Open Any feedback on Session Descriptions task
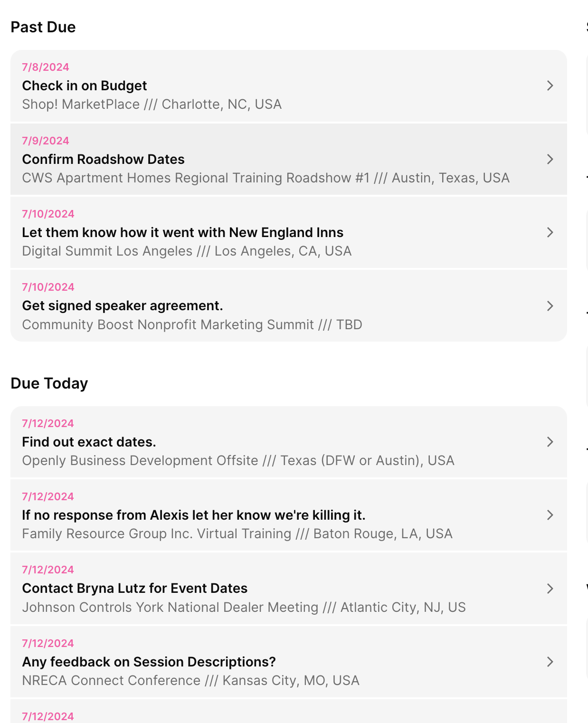 [149, 662]
